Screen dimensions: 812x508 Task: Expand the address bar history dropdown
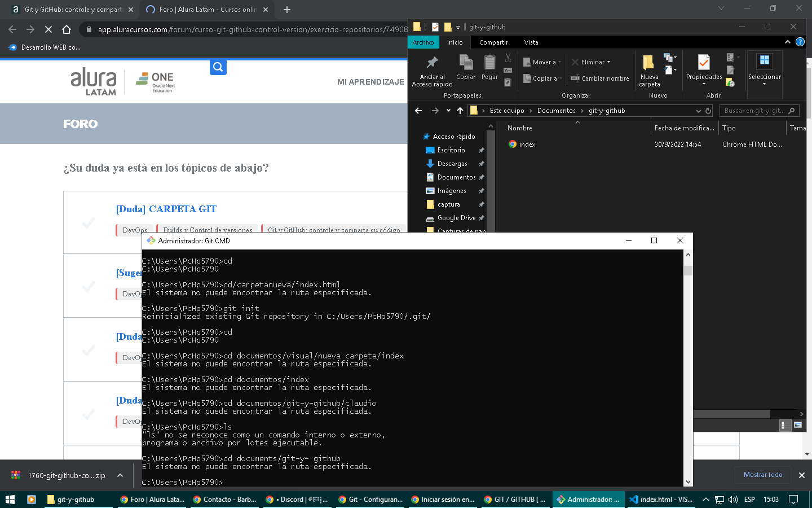pyautogui.click(x=699, y=111)
